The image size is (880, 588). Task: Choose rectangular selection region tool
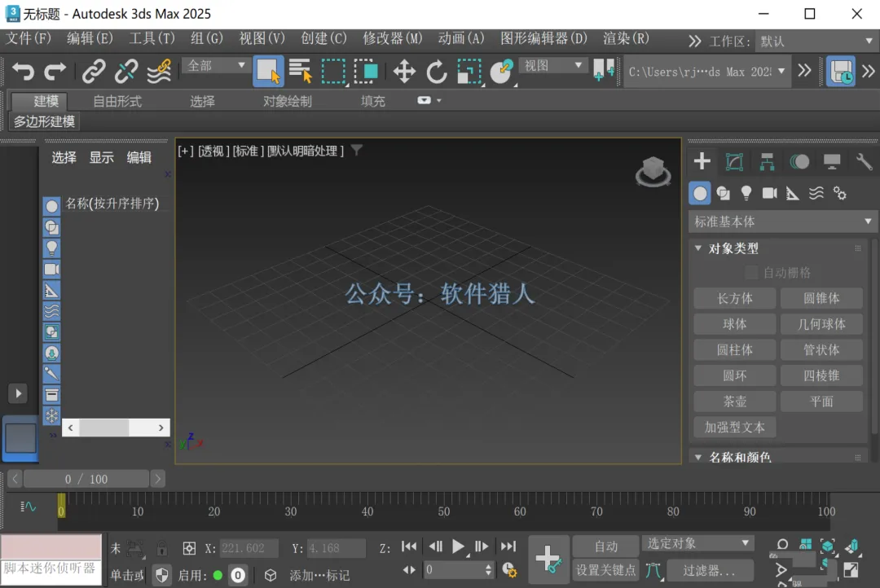click(x=333, y=72)
